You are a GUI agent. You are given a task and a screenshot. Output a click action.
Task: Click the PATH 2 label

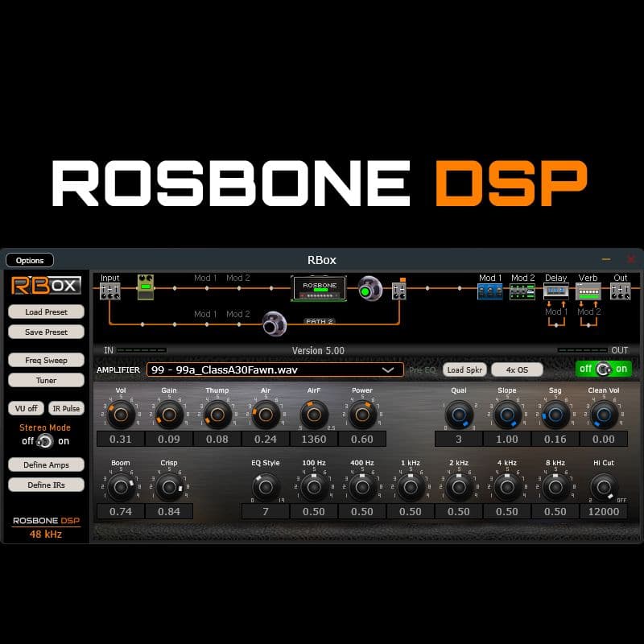pyautogui.click(x=319, y=321)
